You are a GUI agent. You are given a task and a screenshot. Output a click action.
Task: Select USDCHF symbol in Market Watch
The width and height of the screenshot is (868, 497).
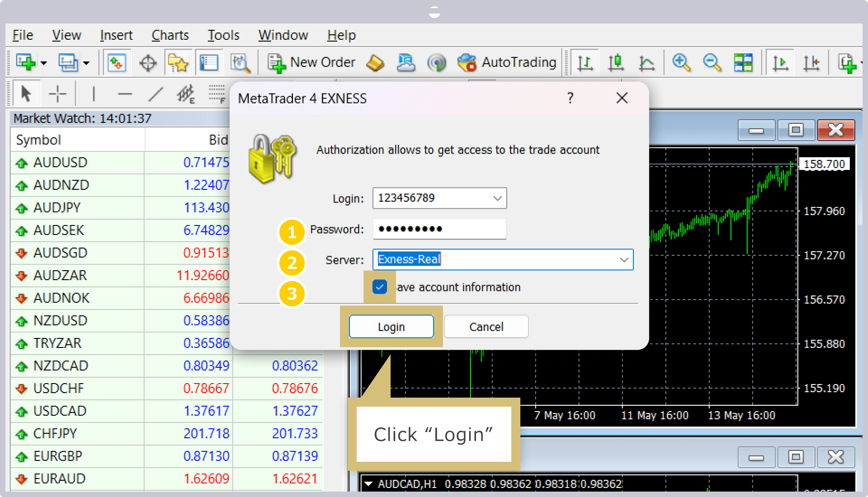click(59, 389)
